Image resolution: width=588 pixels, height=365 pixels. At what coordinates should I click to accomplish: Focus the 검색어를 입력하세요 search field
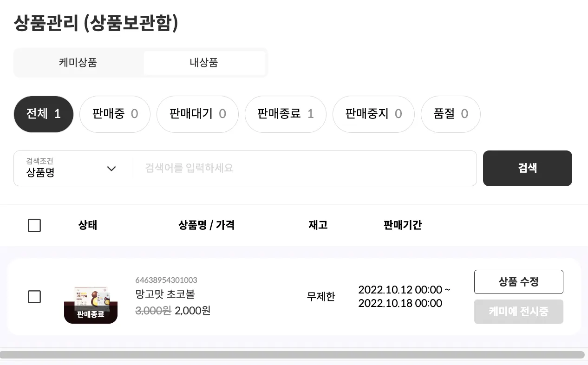click(304, 168)
